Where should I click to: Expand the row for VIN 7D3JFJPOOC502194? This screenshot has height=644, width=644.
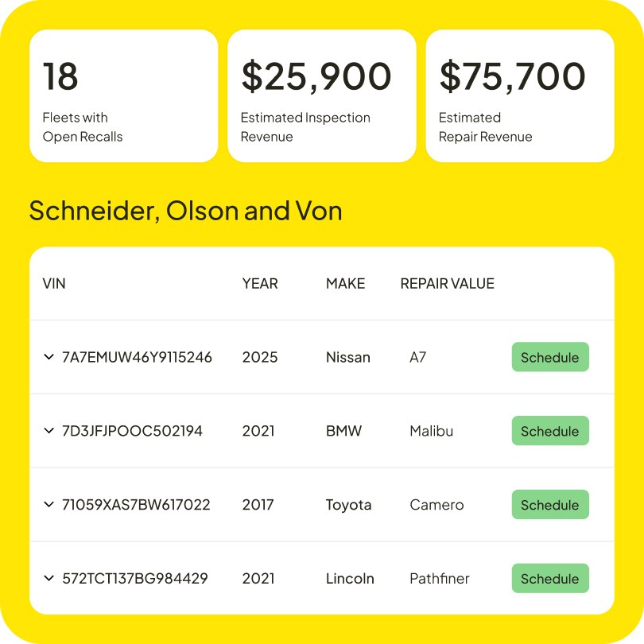[48, 431]
